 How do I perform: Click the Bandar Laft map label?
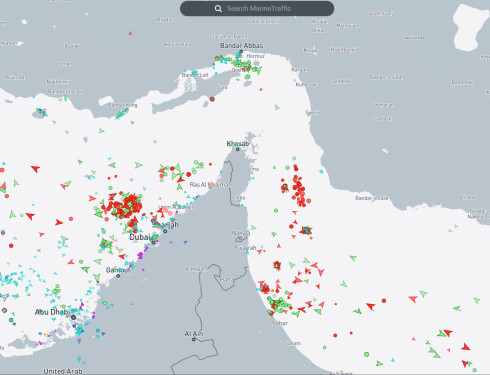(x=195, y=75)
